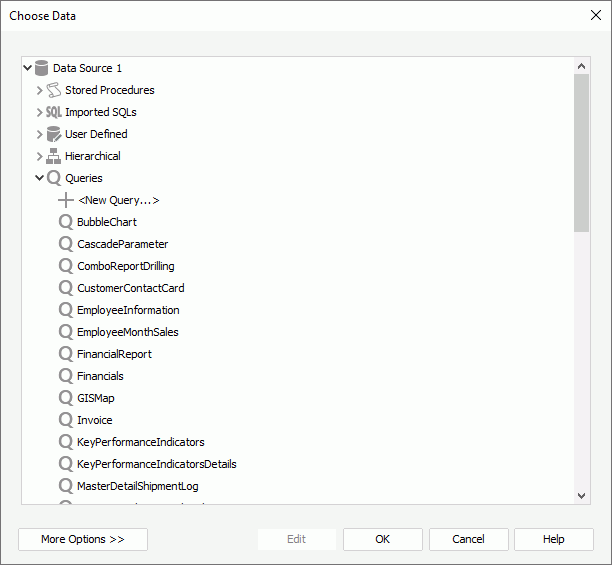Click the vertical scrollbar thumb
The width and height of the screenshot is (612, 565).
click(x=582, y=153)
